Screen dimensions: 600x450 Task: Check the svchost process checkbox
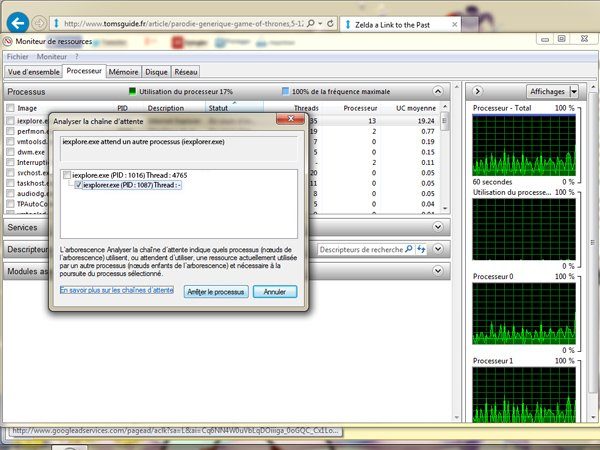pyautogui.click(x=10, y=173)
